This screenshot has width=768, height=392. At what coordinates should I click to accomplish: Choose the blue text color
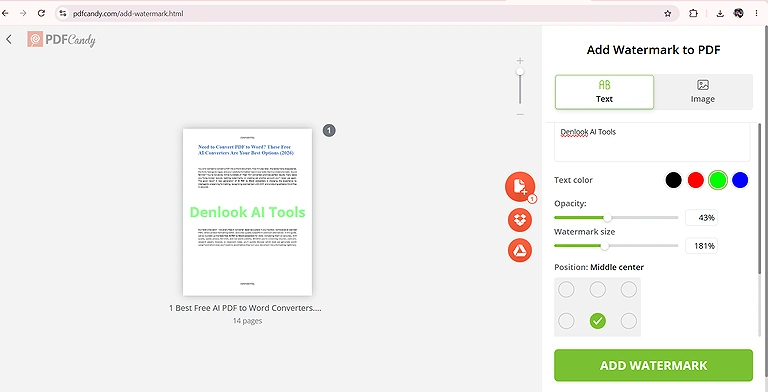pyautogui.click(x=740, y=180)
